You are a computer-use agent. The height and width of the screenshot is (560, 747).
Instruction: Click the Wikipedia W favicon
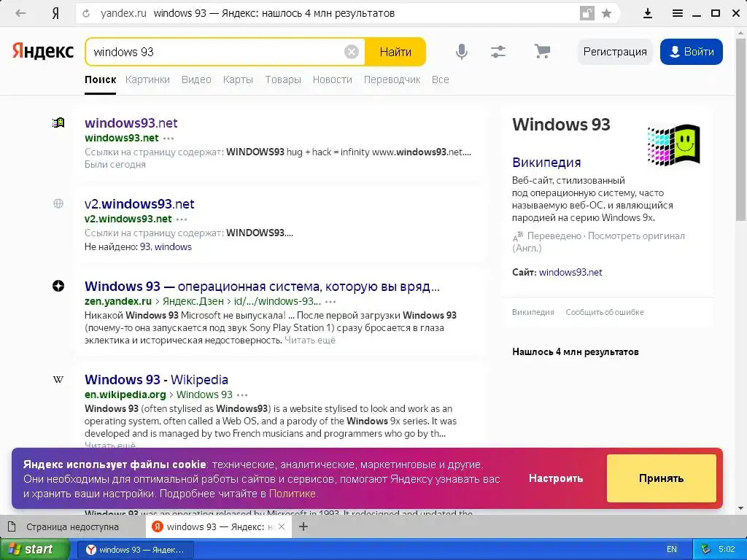(x=58, y=379)
